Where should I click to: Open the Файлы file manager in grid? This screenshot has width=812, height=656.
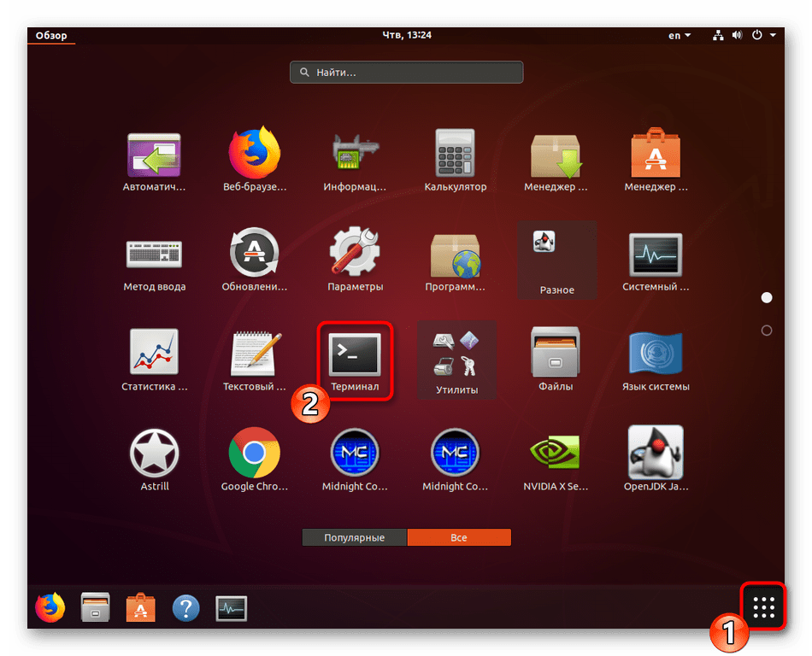click(x=556, y=357)
